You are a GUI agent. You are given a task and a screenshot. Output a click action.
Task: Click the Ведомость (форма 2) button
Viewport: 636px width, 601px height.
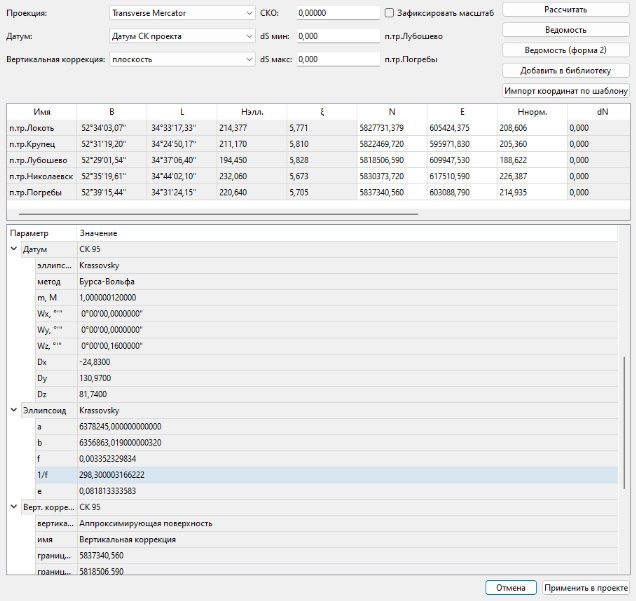coord(565,50)
